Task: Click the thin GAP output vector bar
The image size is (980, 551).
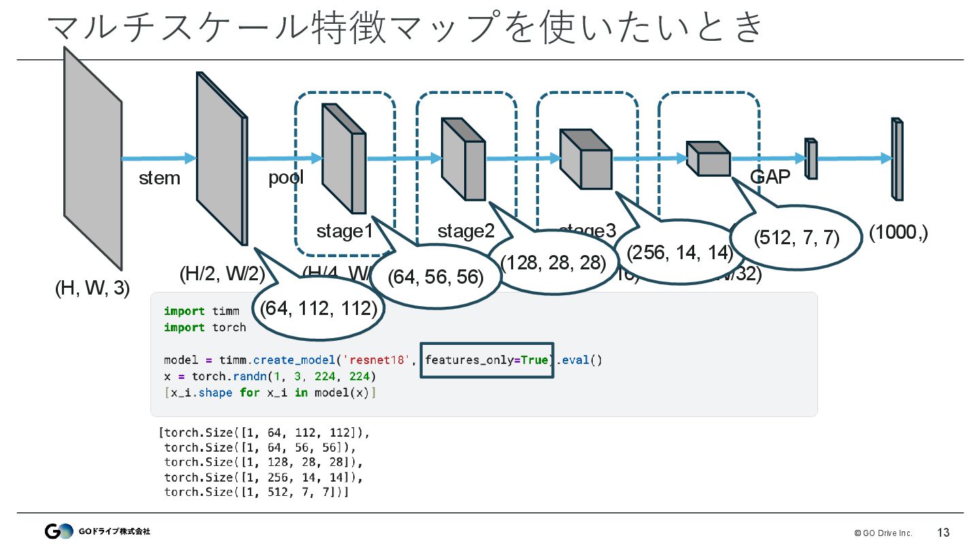Action: click(x=811, y=158)
